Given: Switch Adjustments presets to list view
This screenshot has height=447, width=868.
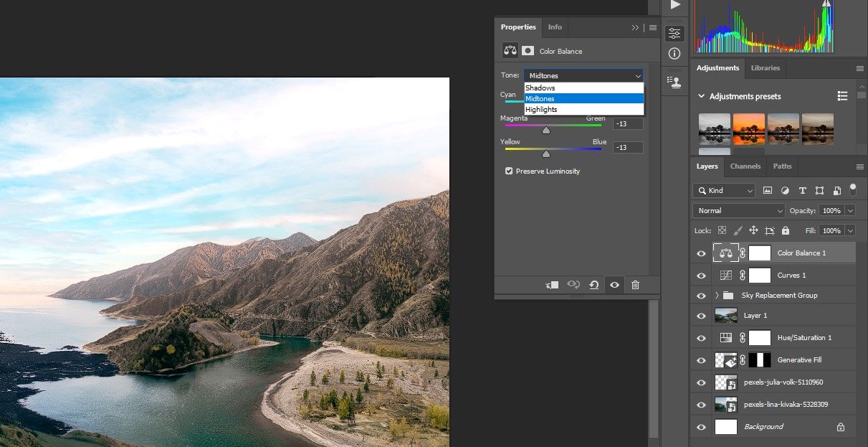Looking at the screenshot, I should (842, 95).
